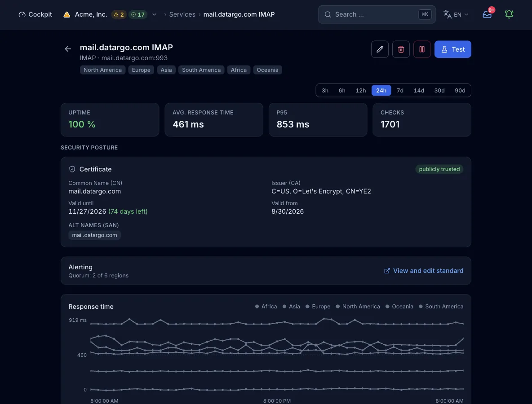Switch time range to 7d
The height and width of the screenshot is (404, 532).
point(400,91)
